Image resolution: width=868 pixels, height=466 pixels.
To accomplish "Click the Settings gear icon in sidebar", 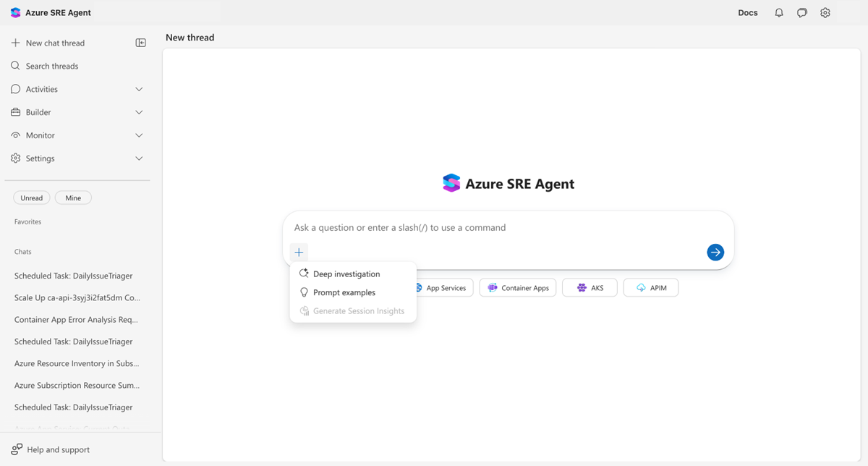I will click(16, 158).
